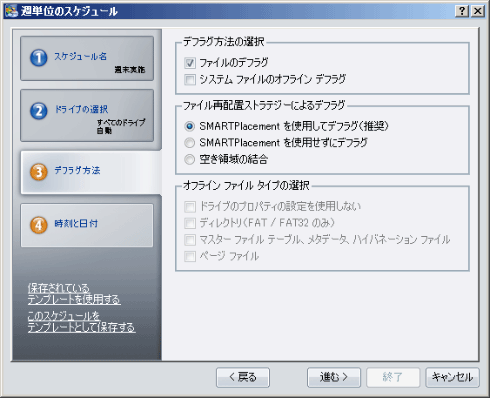This screenshot has width=490, height=398.
Task: Check ページ ファイル checkbox
Action: [x=190, y=256]
